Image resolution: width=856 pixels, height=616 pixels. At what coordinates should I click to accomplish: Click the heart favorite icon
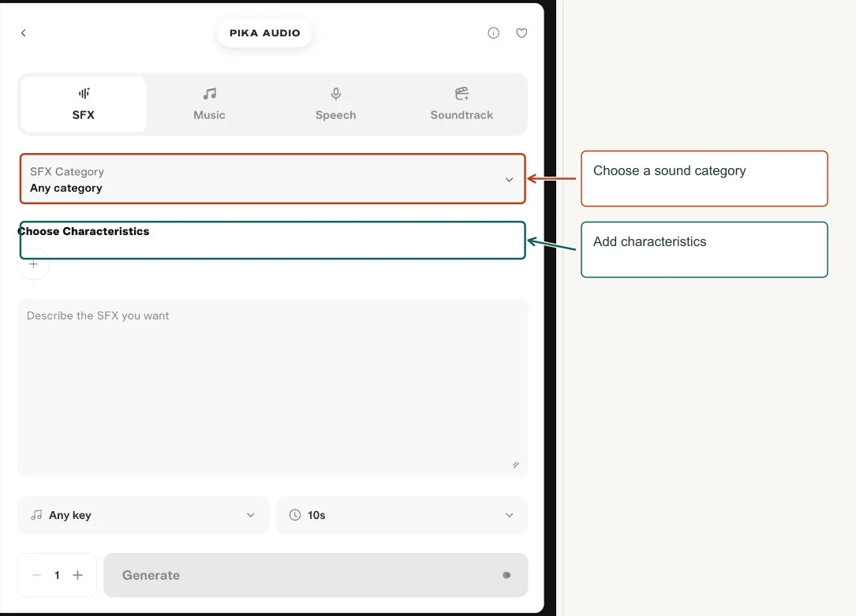(x=522, y=33)
